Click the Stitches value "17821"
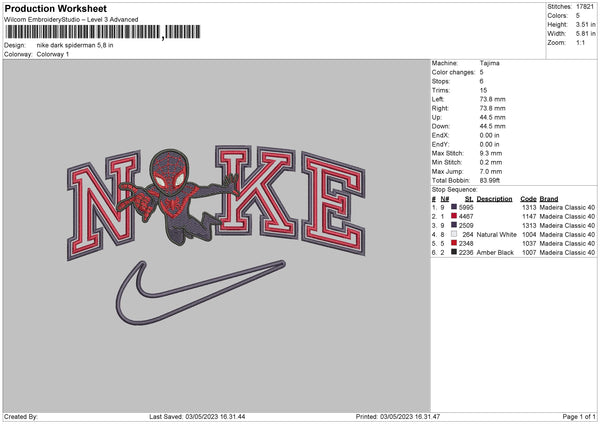This screenshot has height=424, width=600. [x=585, y=7]
